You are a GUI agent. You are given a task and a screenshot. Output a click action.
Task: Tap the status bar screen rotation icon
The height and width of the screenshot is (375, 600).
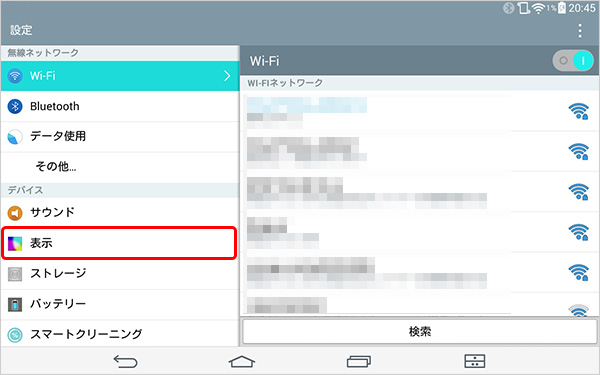point(523,8)
